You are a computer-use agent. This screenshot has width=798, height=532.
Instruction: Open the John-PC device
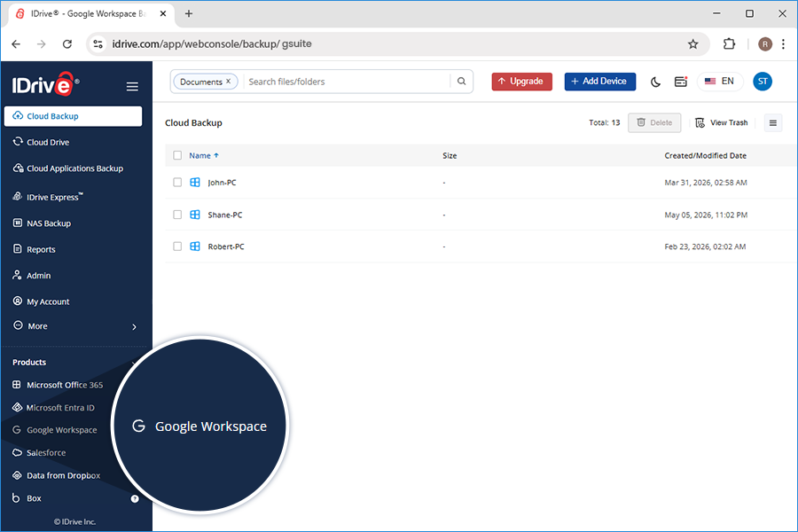coord(222,183)
